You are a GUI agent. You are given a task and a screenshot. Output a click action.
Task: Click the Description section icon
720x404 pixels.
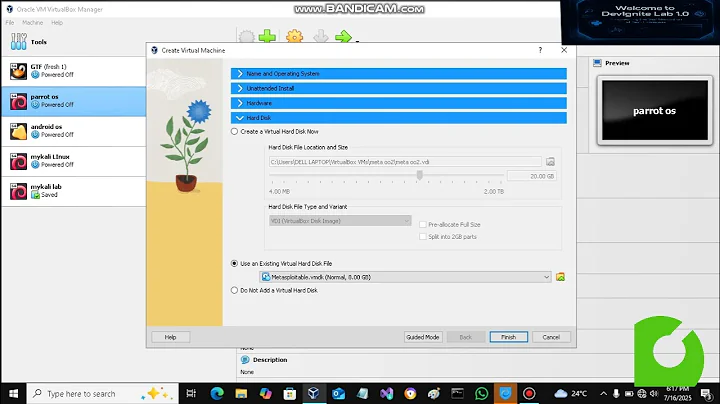(x=245, y=360)
